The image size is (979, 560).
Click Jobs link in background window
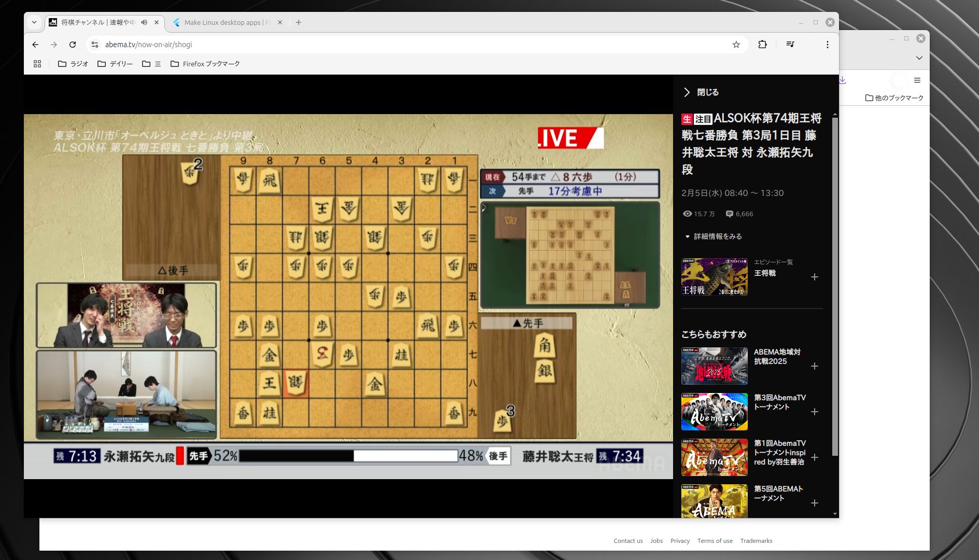656,541
